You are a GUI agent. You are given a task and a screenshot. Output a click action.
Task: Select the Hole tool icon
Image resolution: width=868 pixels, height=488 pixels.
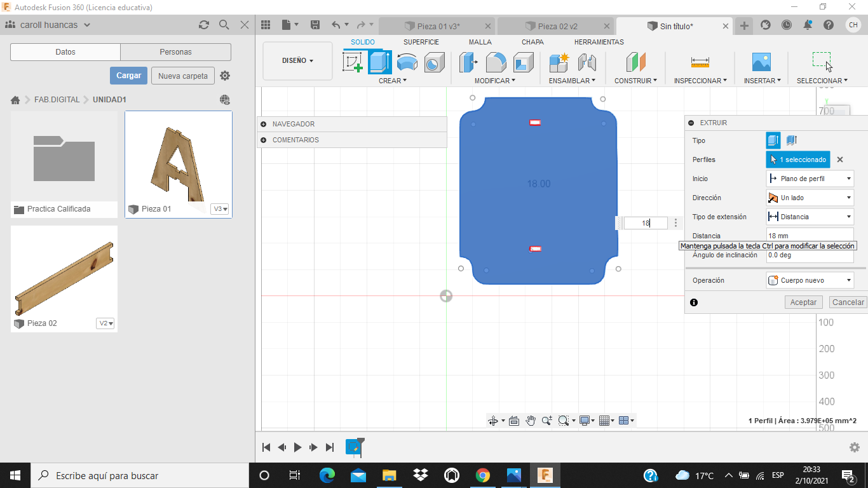click(x=435, y=62)
